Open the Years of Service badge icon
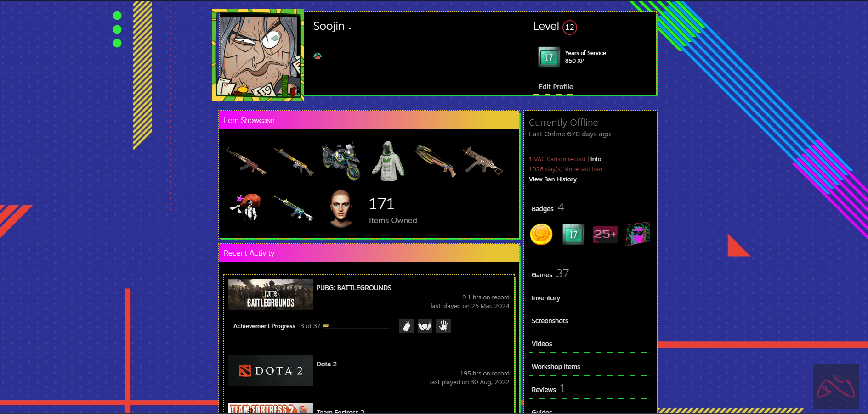 coord(549,57)
